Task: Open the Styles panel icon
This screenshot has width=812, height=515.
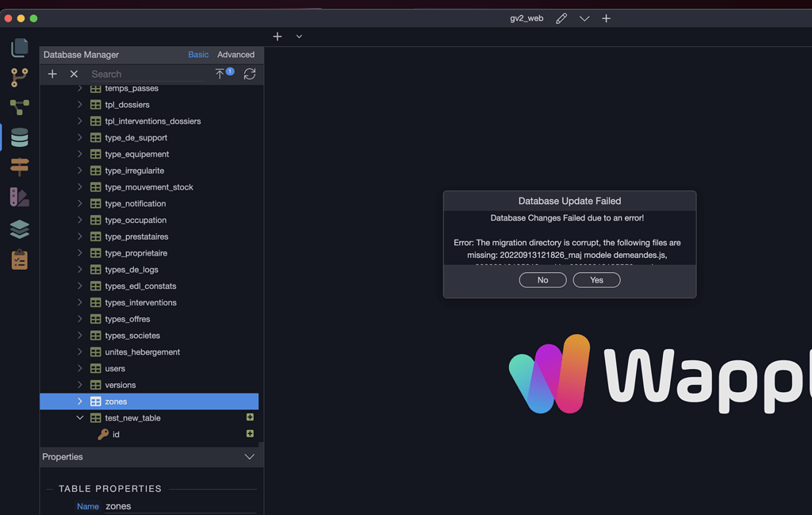Action: click(x=19, y=197)
